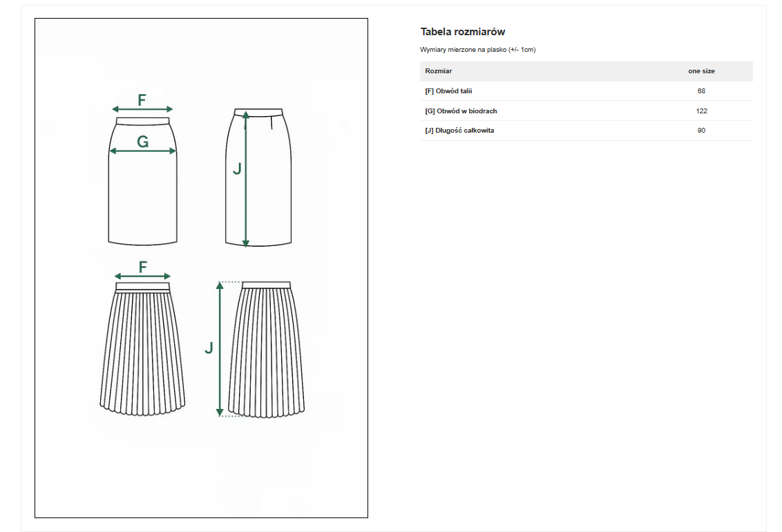
Task: Click the total length value 90
Action: tap(701, 131)
